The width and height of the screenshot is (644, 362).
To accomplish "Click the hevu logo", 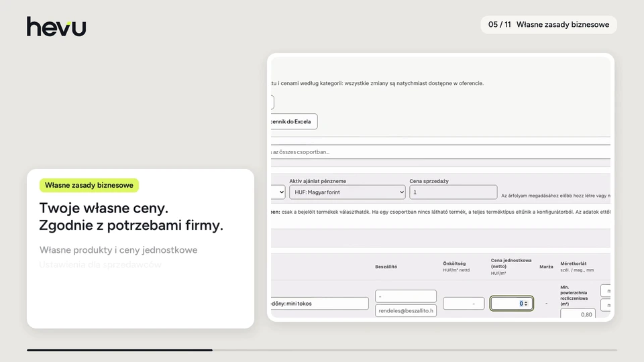I will pos(56,27).
